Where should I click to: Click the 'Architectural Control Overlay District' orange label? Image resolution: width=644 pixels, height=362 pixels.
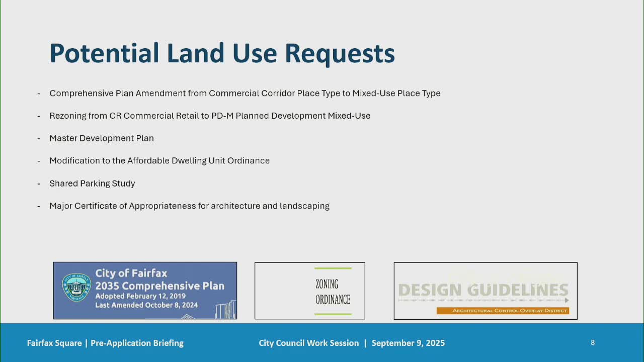tap(503, 311)
